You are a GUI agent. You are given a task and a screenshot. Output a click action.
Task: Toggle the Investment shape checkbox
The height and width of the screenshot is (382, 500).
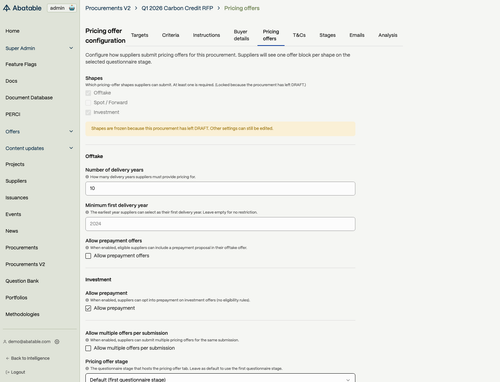point(88,112)
